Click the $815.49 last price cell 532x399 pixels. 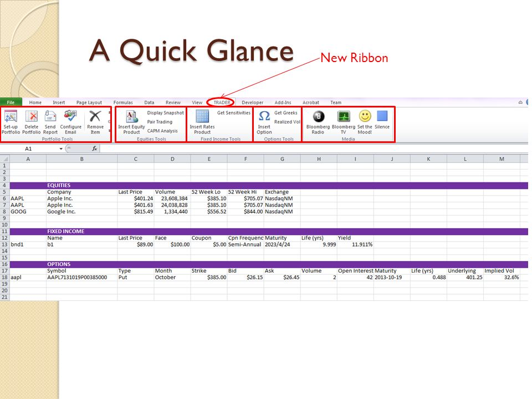tap(136, 212)
